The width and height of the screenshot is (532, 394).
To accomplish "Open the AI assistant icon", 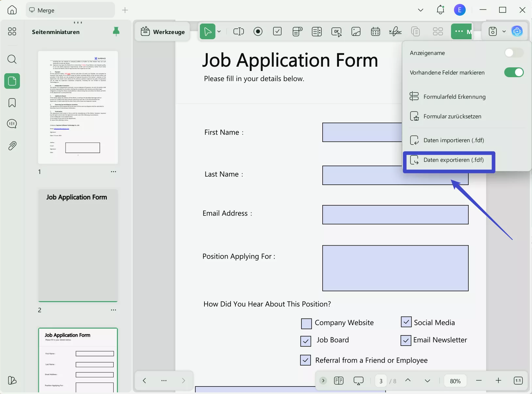I will point(517,31).
